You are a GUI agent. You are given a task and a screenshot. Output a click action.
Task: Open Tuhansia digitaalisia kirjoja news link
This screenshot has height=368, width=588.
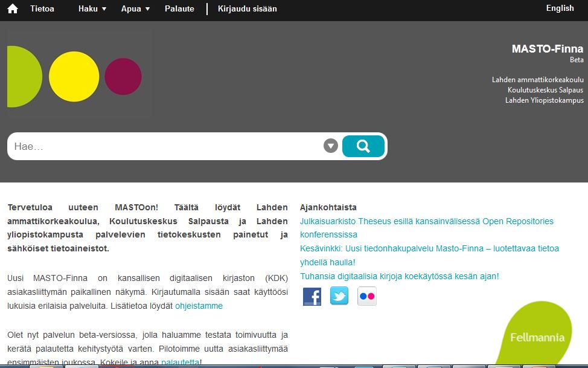tap(400, 276)
